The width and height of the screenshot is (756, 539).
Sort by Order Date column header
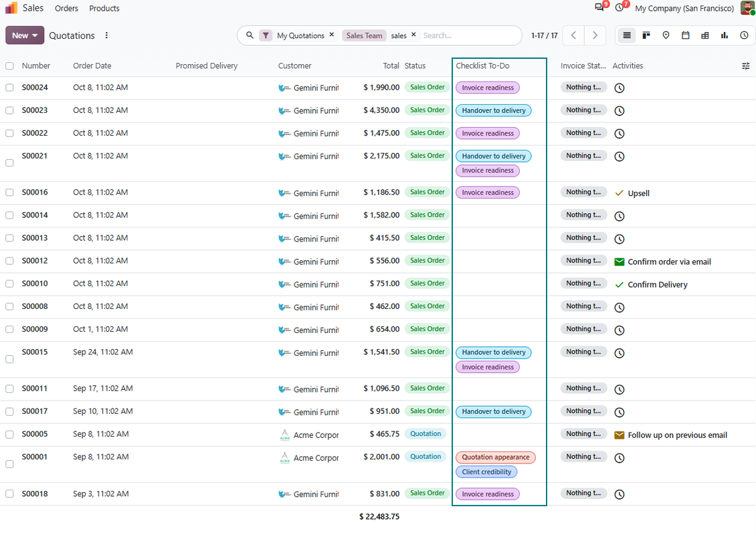[x=92, y=66]
